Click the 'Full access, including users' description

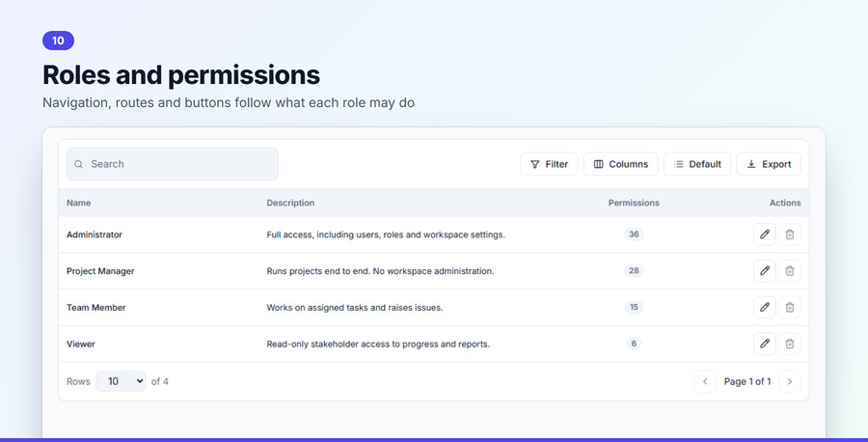pos(386,235)
